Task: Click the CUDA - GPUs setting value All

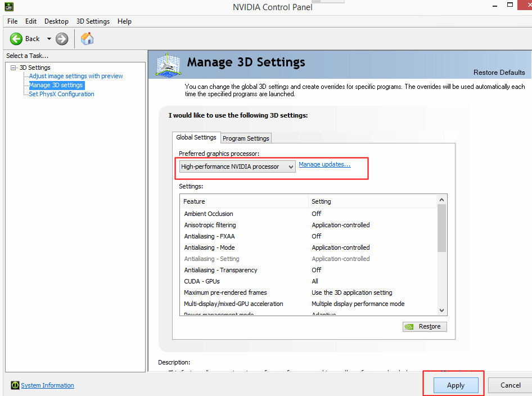Action: point(315,281)
